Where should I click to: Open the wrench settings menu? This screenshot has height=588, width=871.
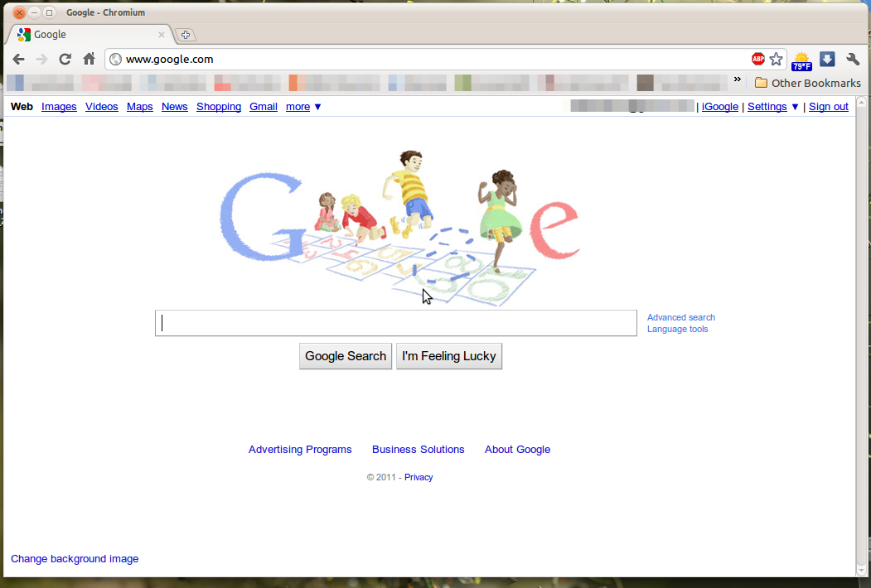click(853, 59)
